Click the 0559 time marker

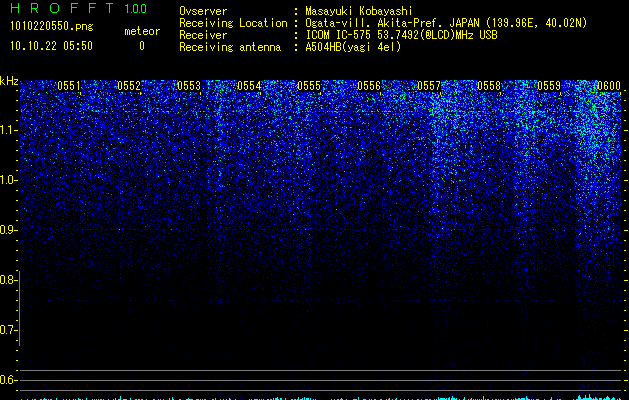(549, 86)
